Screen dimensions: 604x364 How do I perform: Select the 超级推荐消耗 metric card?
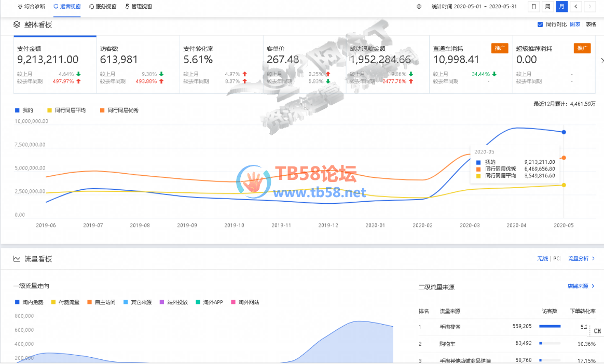[x=554, y=64]
